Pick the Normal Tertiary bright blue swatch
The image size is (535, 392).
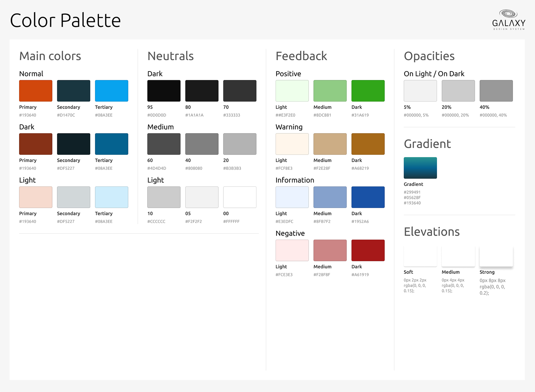pos(112,91)
